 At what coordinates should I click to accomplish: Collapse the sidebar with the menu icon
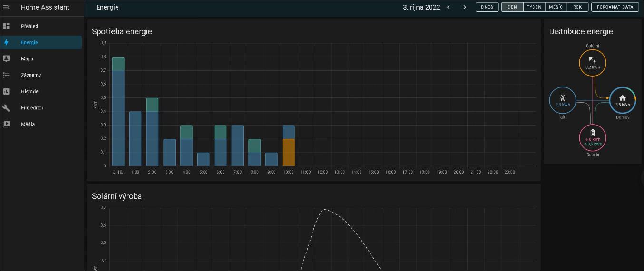(7, 7)
